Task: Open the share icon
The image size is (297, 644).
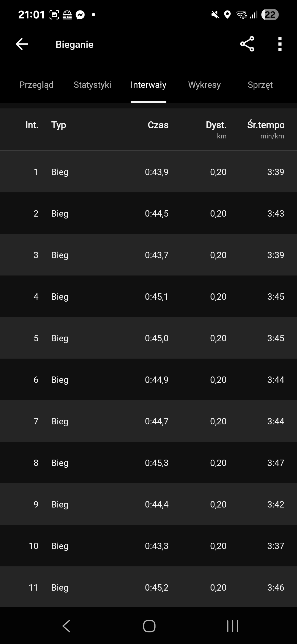Action: point(247,44)
